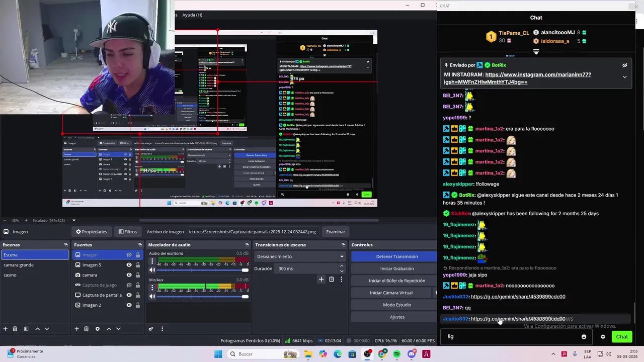Open Propiedades for the Imagen source
The image size is (644, 362).
[92, 232]
